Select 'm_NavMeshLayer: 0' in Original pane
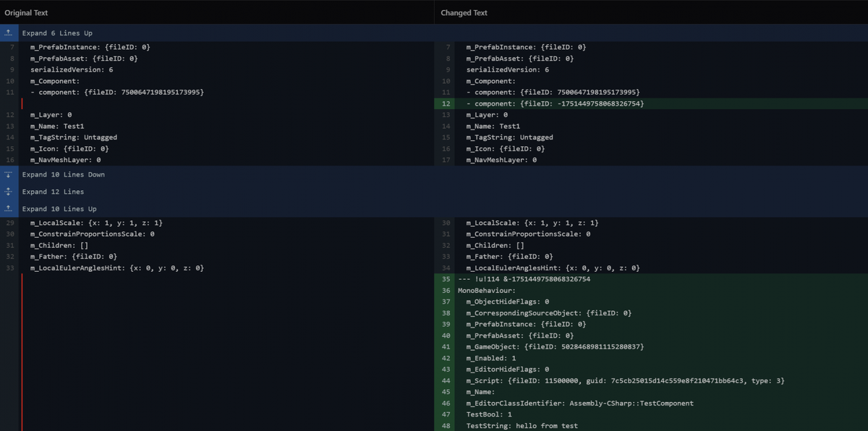Viewport: 868px width, 431px height. (x=65, y=160)
